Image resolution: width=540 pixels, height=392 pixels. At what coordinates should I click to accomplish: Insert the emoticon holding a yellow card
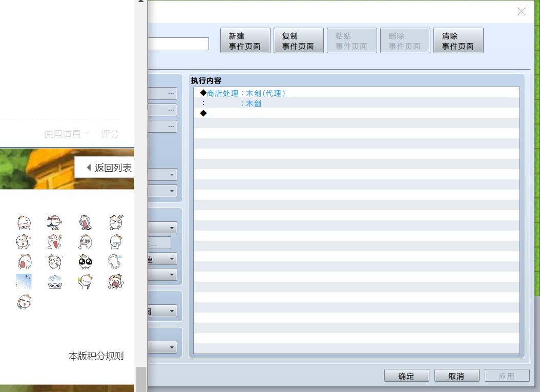(x=85, y=281)
